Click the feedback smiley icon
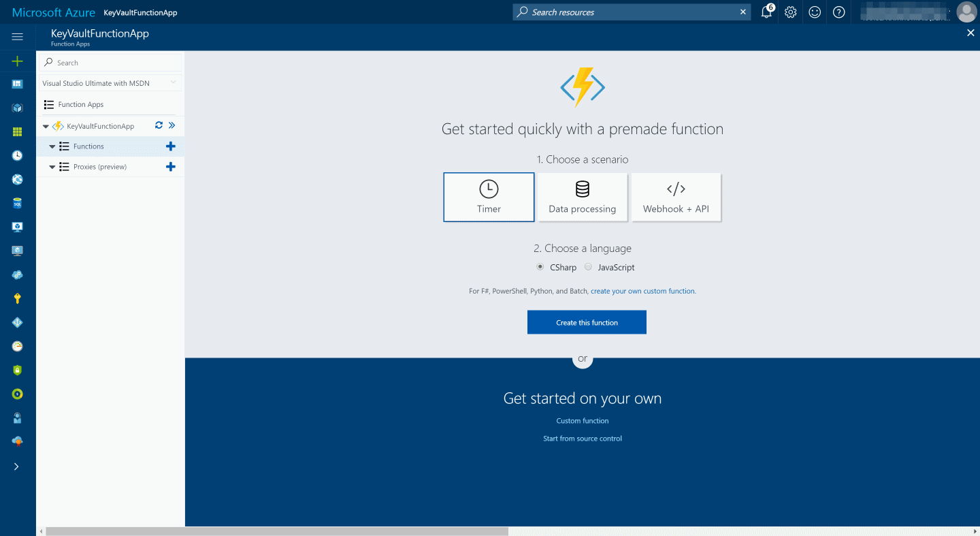This screenshot has width=980, height=536. (815, 12)
